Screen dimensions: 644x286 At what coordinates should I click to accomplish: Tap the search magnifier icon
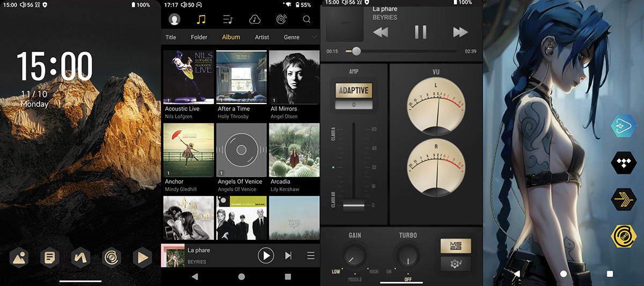[306, 19]
